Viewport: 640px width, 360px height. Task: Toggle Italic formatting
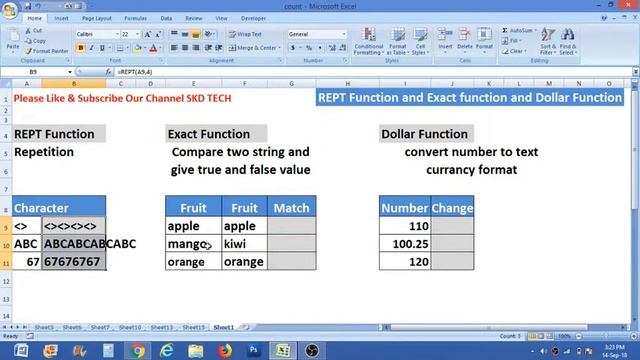(x=91, y=48)
